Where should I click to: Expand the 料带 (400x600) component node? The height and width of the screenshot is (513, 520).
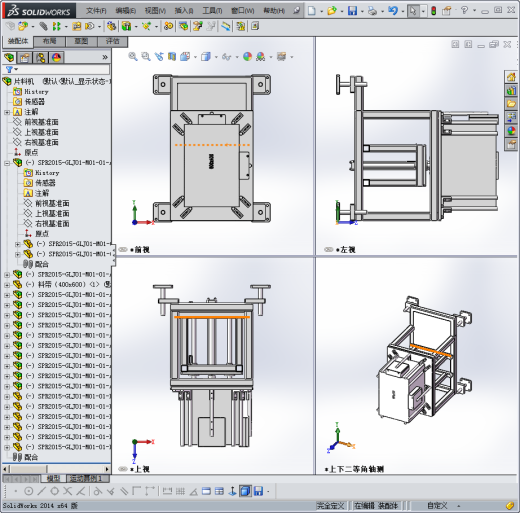7,285
